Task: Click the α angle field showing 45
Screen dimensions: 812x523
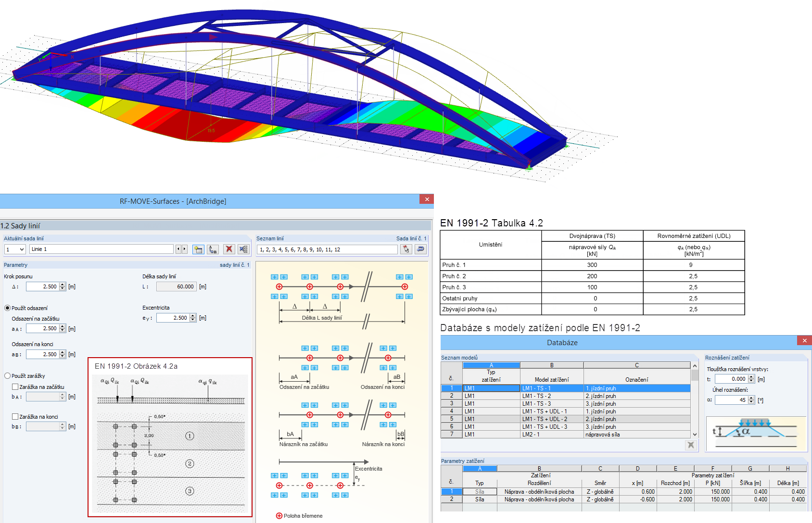Action: click(x=732, y=400)
